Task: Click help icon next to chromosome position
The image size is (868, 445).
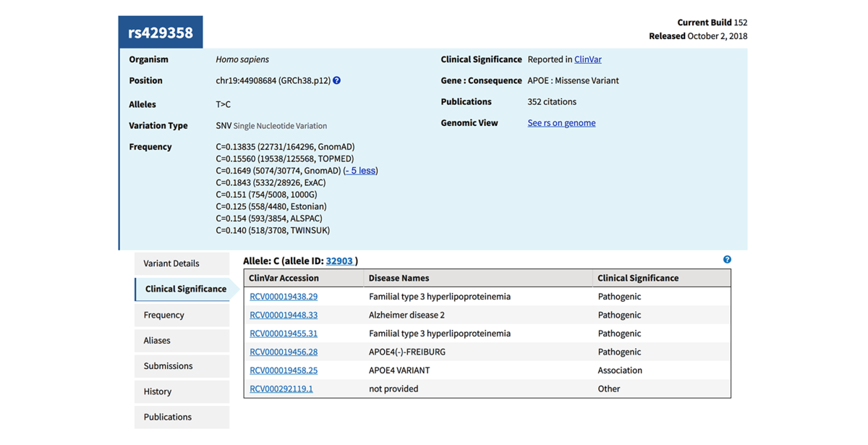Action: point(336,80)
